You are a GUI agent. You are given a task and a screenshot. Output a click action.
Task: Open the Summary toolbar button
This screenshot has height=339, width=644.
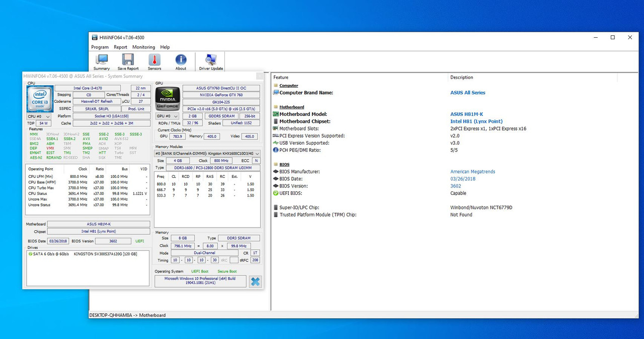point(102,62)
